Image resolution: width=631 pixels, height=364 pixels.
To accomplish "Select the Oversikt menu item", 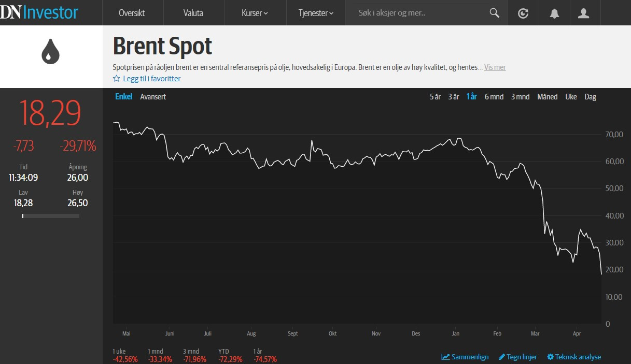I will (x=133, y=13).
